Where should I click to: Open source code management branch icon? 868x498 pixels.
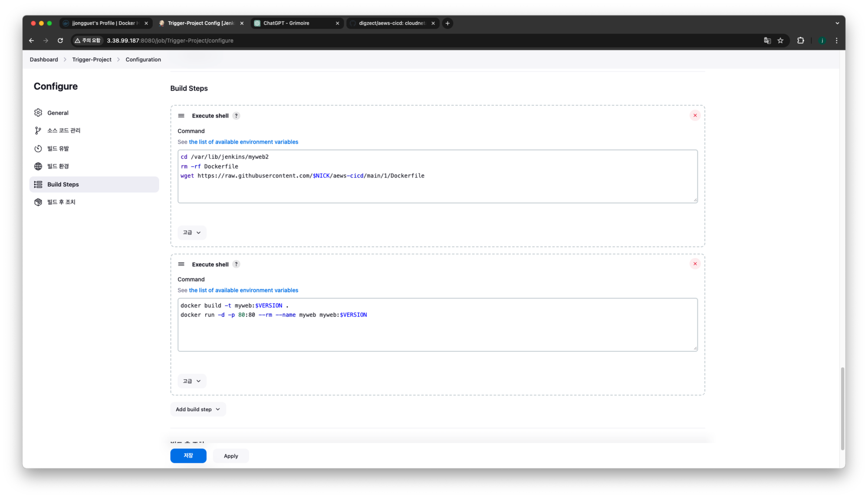38,131
